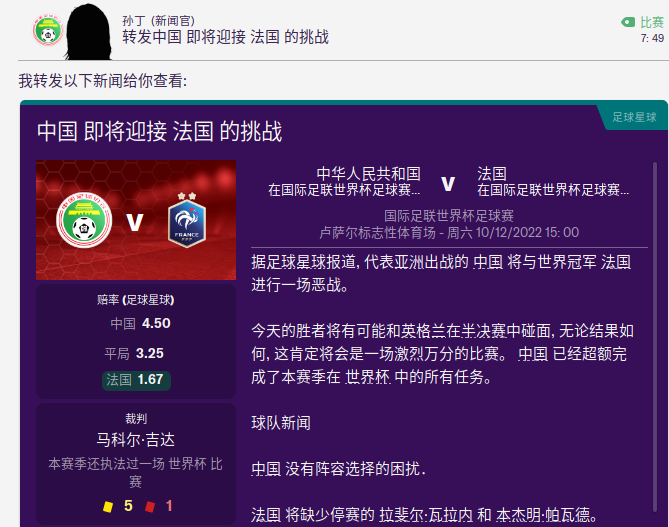Open 中华人民共和国 team link in fixture header
This screenshot has height=527, width=669.
coord(368,174)
